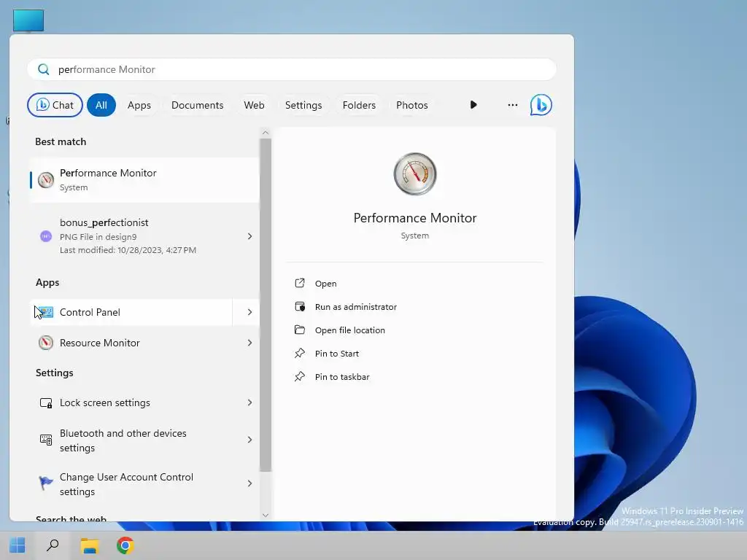This screenshot has width=747, height=560.
Task: Open the three-dots options menu
Action: point(513,105)
